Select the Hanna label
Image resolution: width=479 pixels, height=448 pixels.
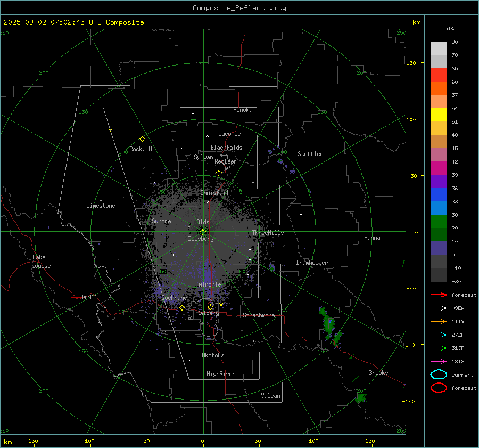pyautogui.click(x=372, y=238)
